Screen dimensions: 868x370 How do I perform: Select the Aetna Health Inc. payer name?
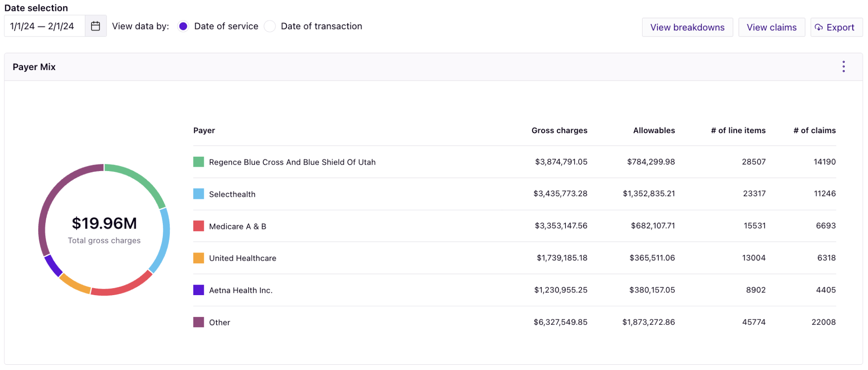pos(241,290)
